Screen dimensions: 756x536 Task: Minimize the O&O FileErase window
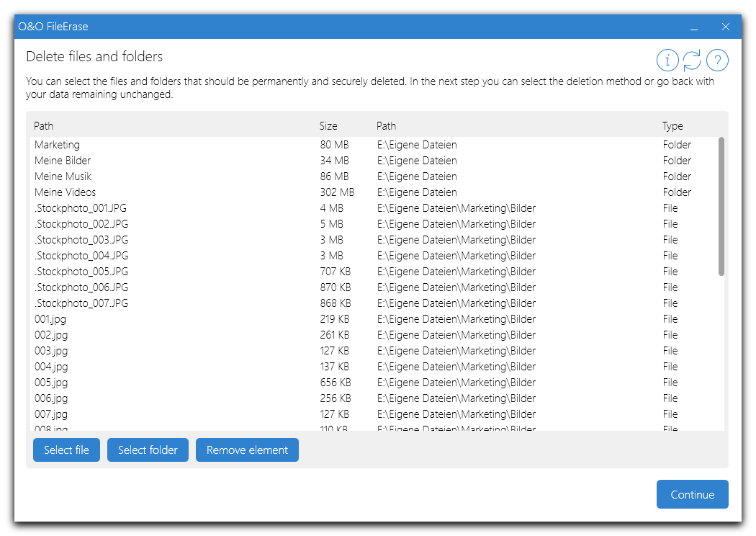[694, 27]
